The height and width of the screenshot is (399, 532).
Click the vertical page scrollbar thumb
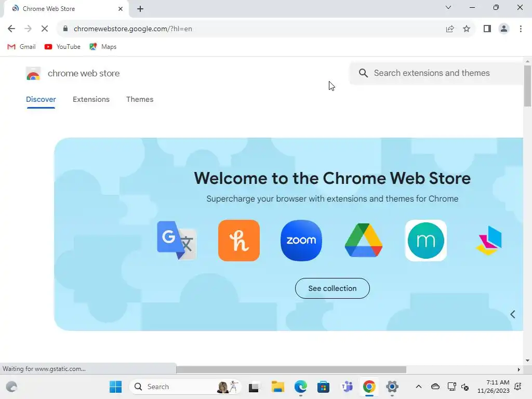point(527,86)
